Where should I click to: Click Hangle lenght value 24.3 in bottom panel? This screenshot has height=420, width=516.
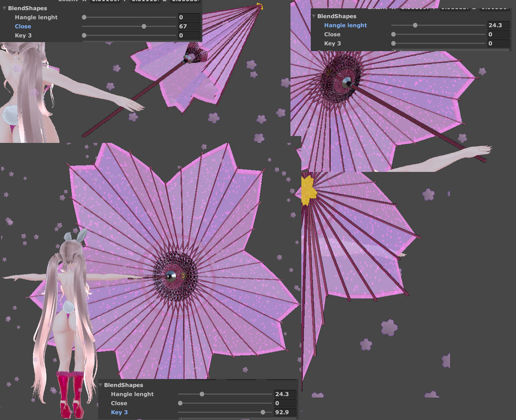point(285,394)
